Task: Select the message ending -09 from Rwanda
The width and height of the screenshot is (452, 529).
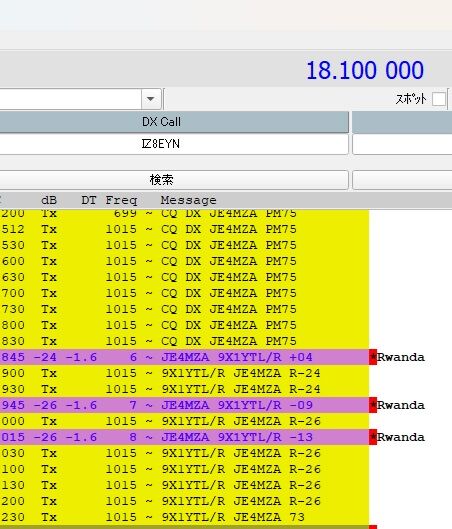Action: coord(185,405)
